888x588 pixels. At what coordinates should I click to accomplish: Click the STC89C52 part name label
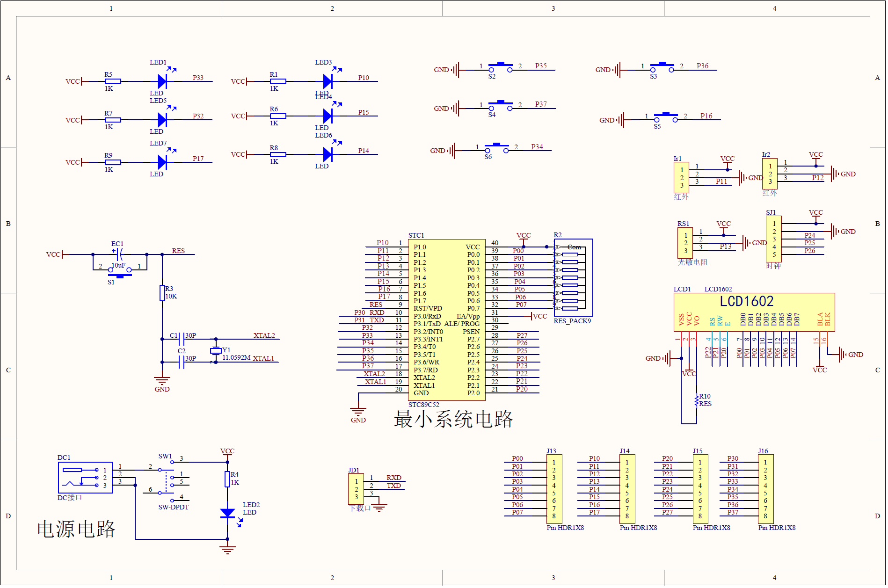423,405
